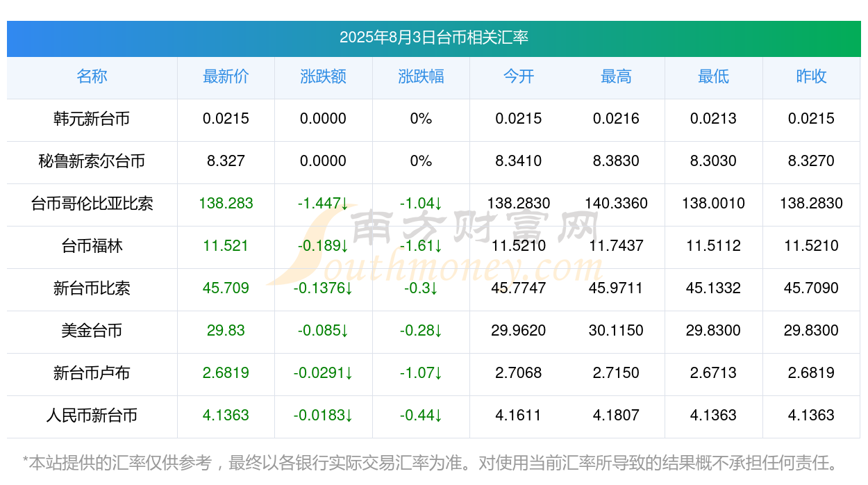Click the 台币福林 row name
The image size is (868, 485).
coord(92,246)
